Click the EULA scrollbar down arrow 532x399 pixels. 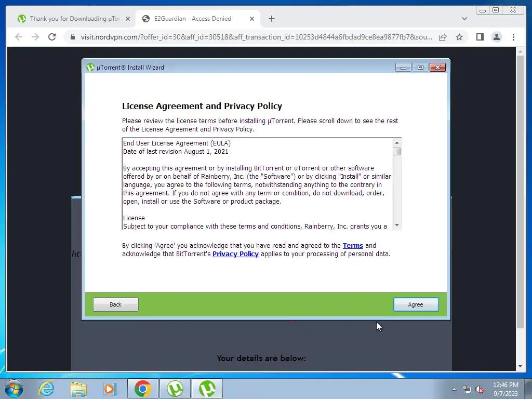tap(396, 225)
